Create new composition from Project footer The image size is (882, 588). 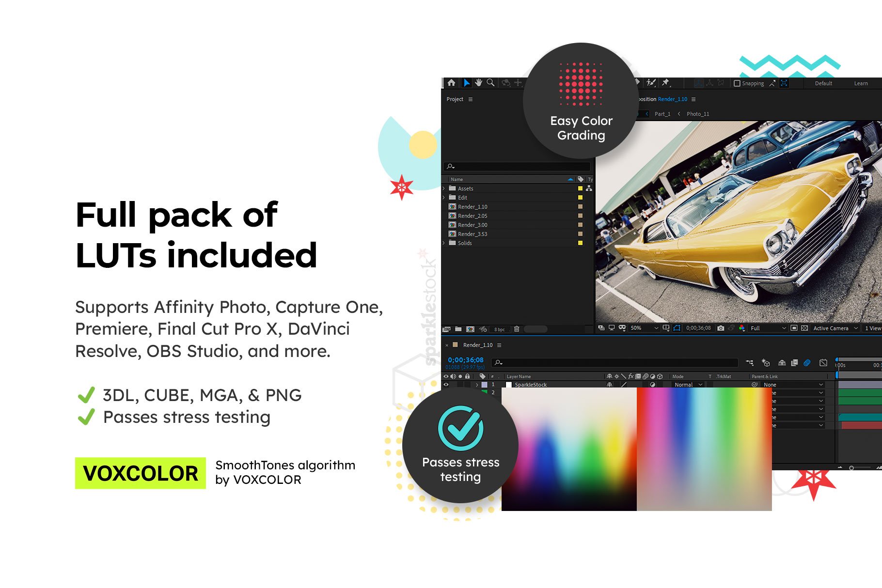click(470, 329)
